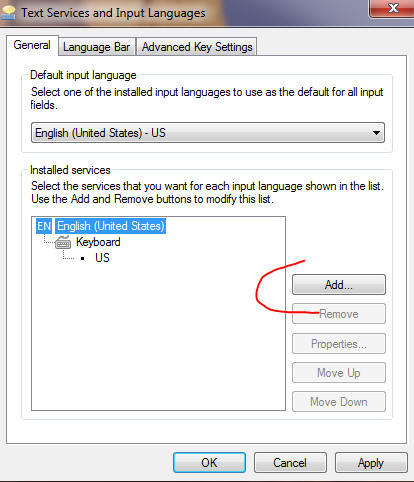Open the Advanced Key Settings tab
This screenshot has height=482, width=414.
click(197, 47)
